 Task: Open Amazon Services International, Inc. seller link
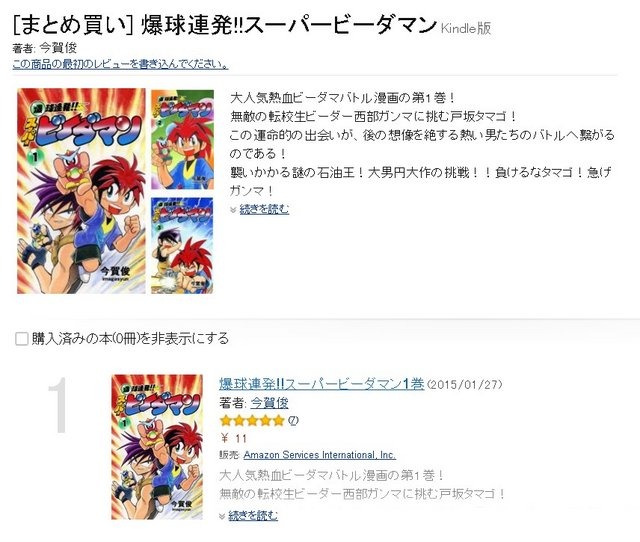(x=320, y=455)
